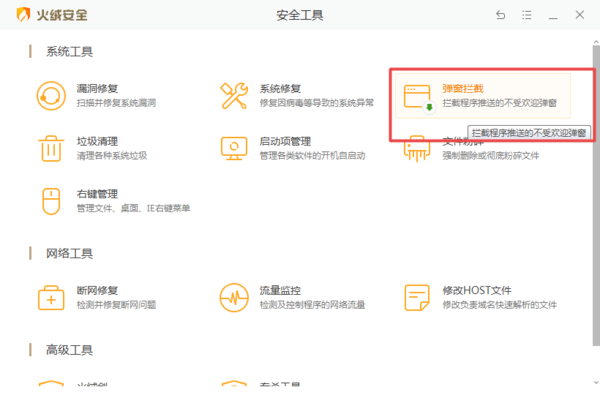Select the 流量监控 tool label
This screenshot has height=395, width=600.
[280, 291]
